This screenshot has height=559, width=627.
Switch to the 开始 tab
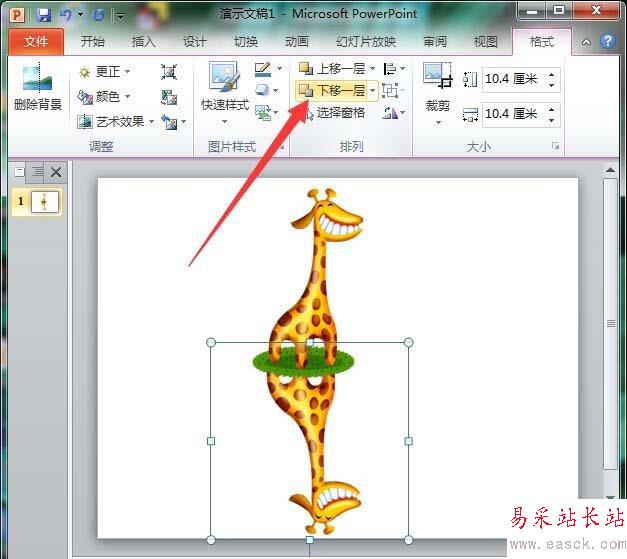point(92,41)
